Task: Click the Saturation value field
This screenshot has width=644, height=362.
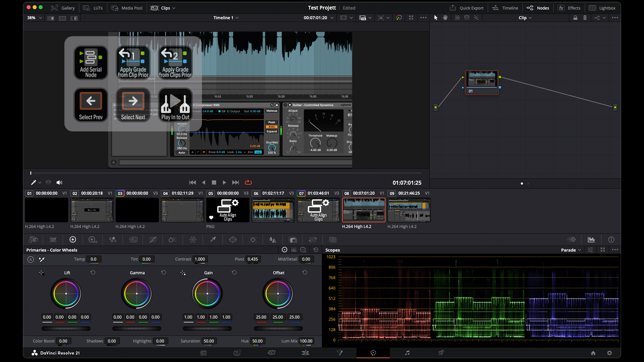Action: click(x=209, y=341)
